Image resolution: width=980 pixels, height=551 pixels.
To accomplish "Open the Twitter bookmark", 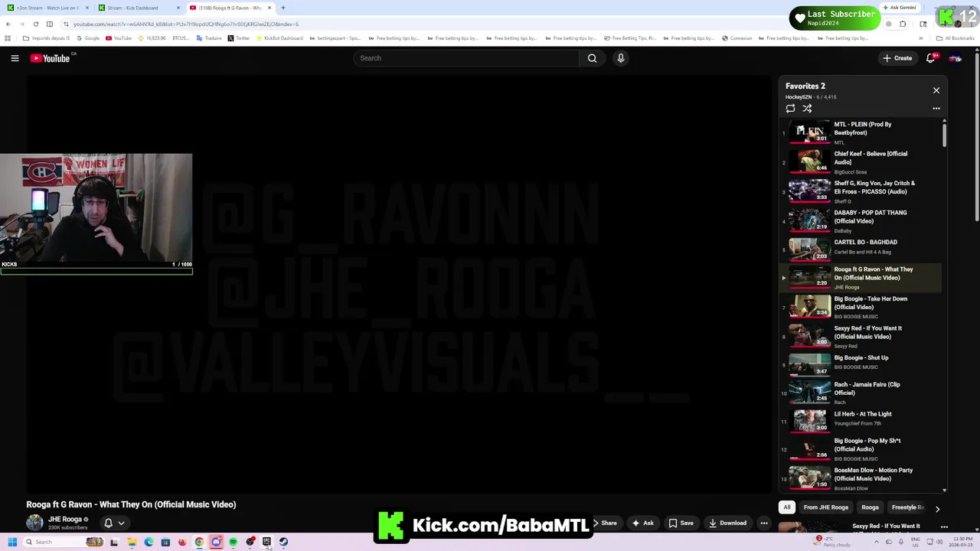I will click(239, 38).
